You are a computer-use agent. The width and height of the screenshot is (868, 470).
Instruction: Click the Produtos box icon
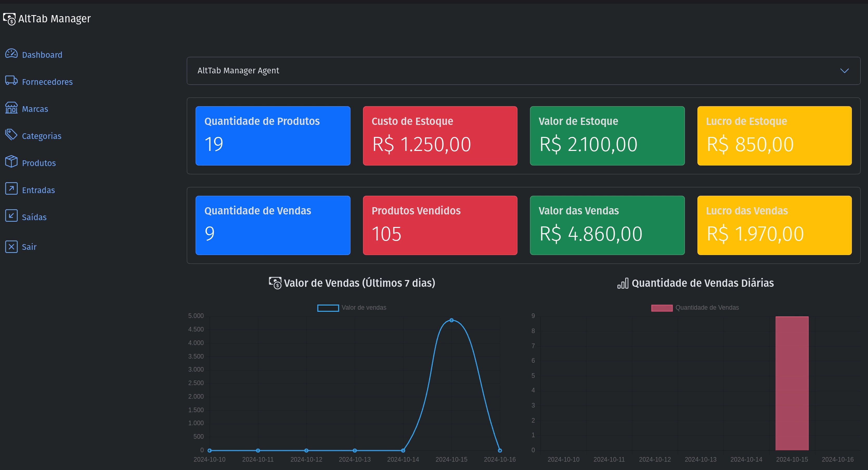(11, 162)
